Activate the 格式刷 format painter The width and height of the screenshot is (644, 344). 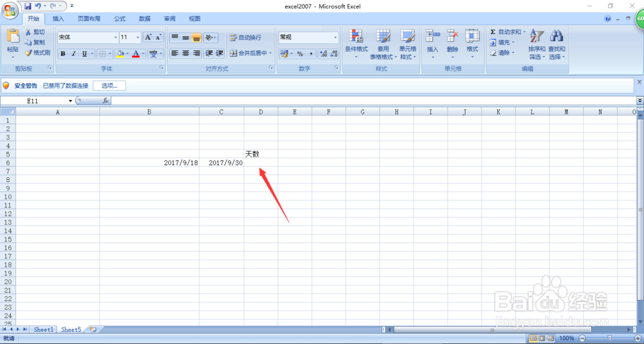tap(37, 53)
